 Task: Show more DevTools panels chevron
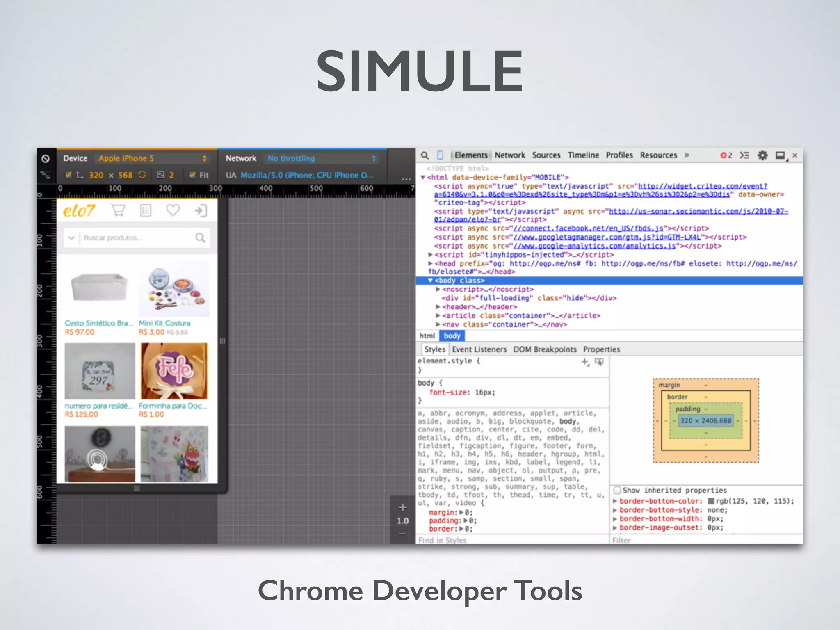pos(687,155)
